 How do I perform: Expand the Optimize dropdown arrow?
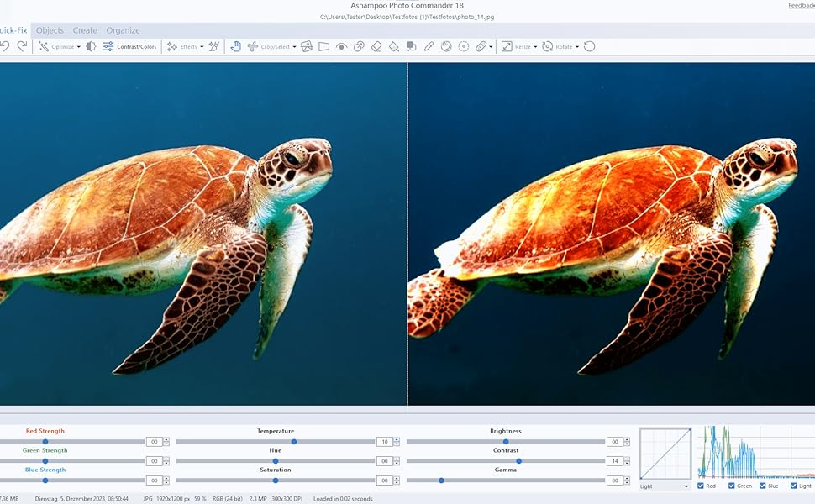click(x=79, y=47)
